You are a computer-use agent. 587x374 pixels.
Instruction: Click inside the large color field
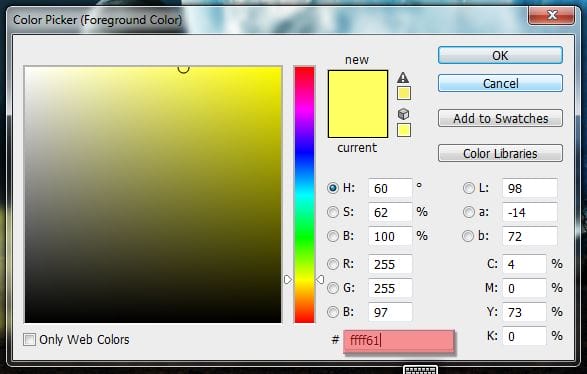[x=153, y=194]
